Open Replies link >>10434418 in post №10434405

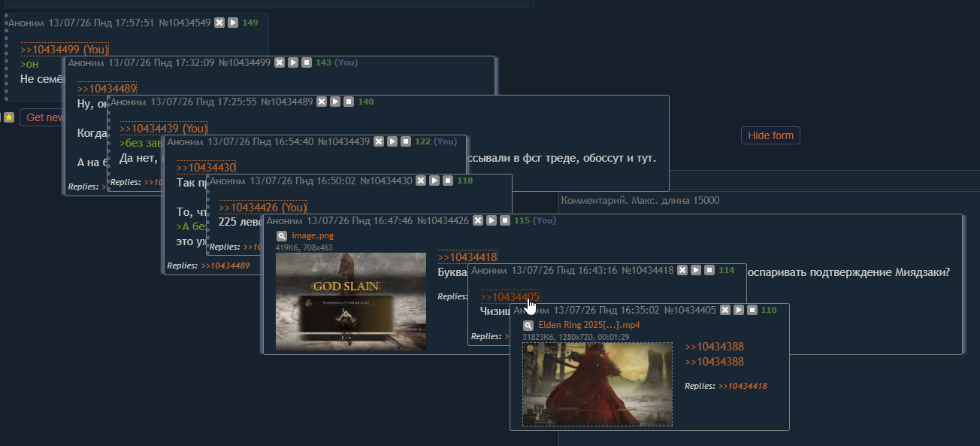[x=743, y=386]
